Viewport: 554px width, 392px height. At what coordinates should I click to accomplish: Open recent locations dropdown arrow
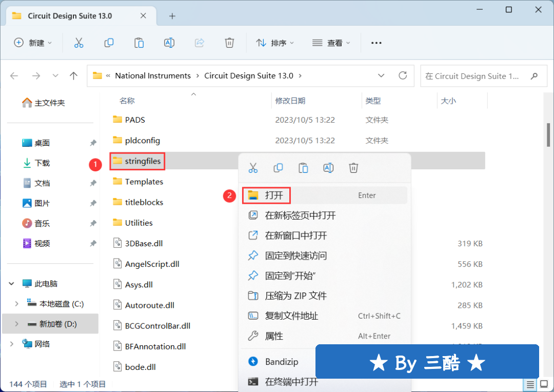click(x=55, y=75)
